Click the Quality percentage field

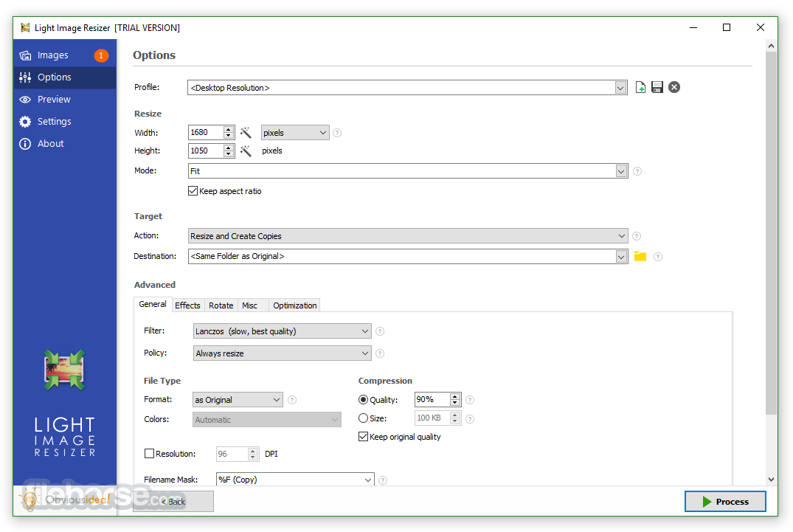pyautogui.click(x=432, y=399)
